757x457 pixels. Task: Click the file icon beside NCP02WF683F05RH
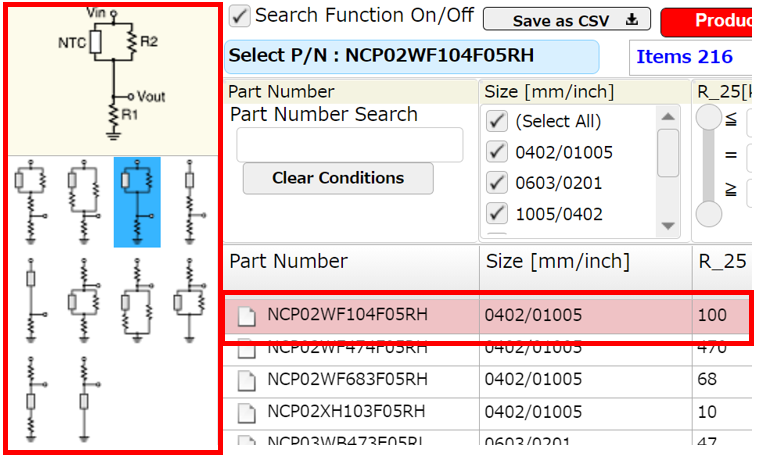(246, 380)
